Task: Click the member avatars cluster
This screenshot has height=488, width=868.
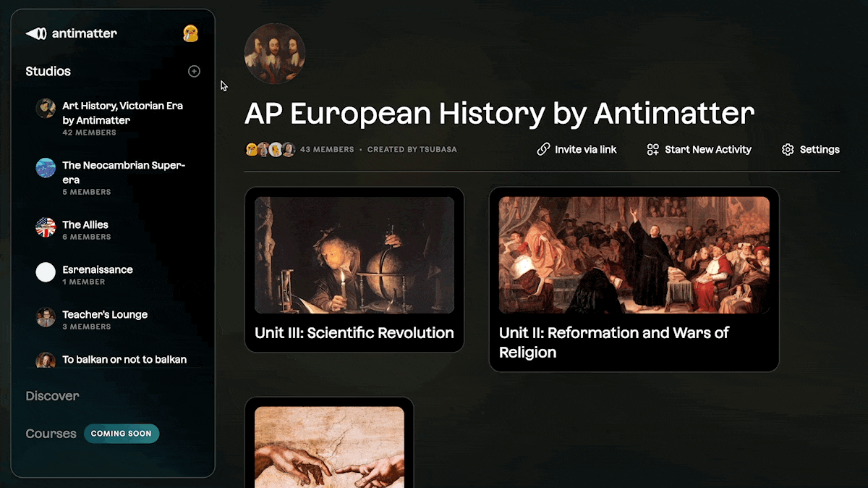Action: (270, 149)
